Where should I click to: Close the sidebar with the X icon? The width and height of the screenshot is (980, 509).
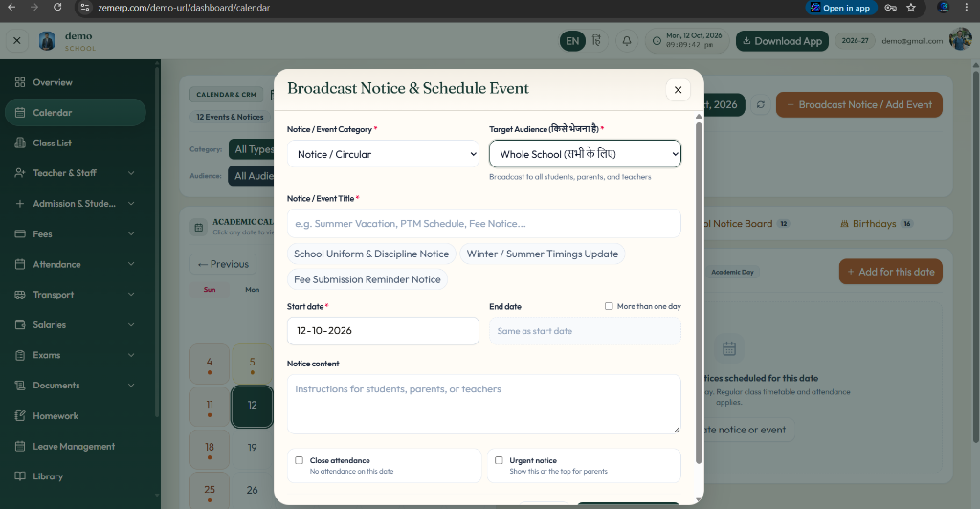(17, 40)
